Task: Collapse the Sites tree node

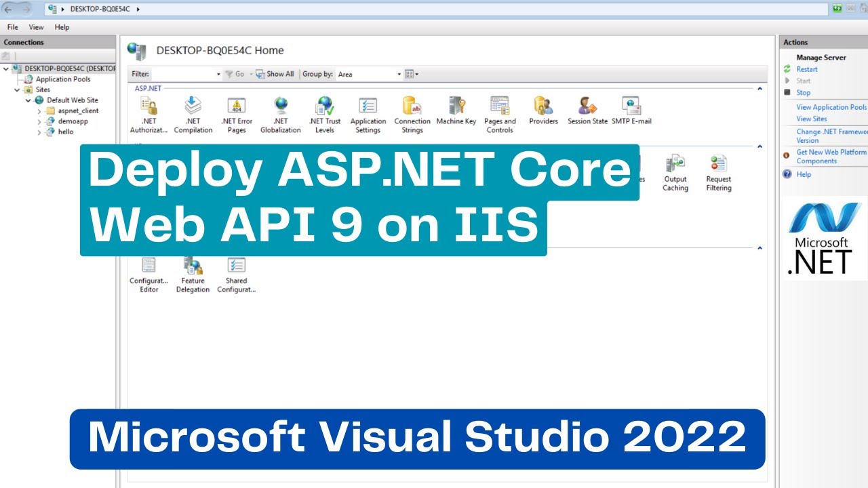Action: [x=17, y=89]
